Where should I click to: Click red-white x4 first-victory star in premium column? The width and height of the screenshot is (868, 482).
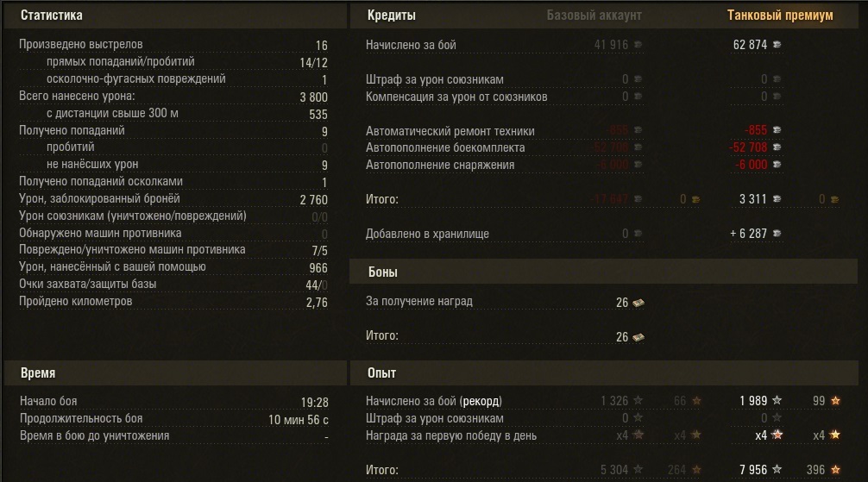(x=777, y=435)
